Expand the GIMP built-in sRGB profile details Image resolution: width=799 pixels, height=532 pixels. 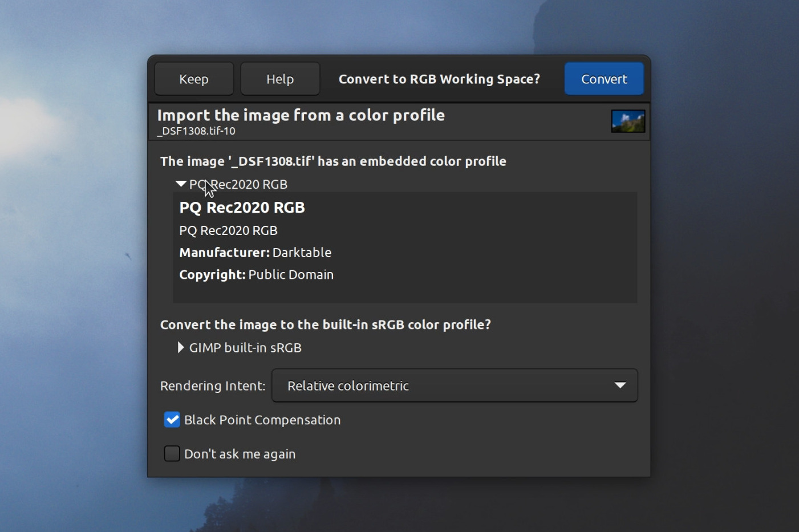181,347
